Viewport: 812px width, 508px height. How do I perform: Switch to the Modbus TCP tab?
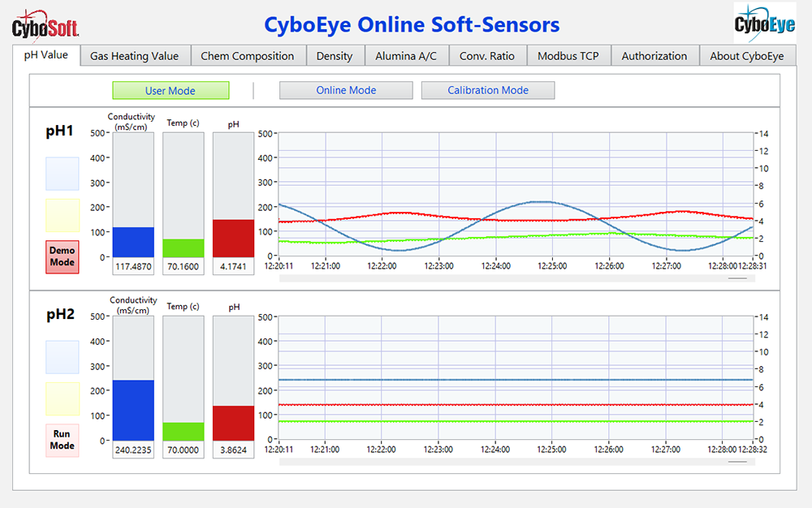568,56
